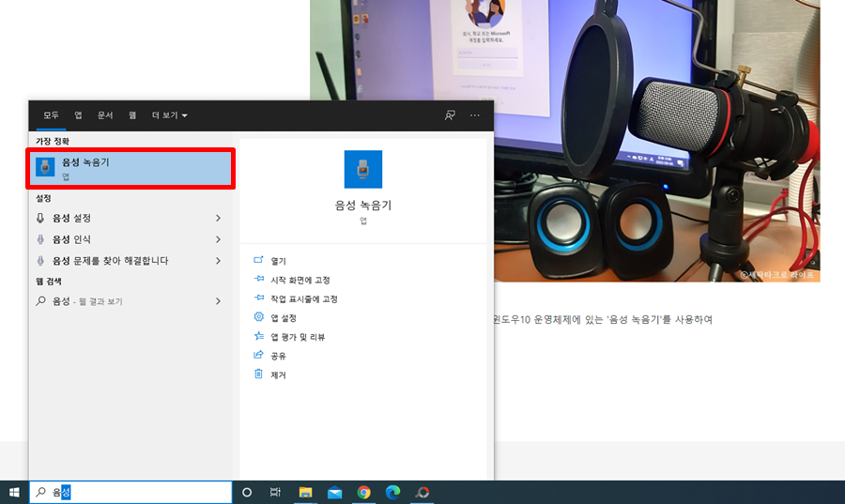This screenshot has width=845, height=504.
Task: Open File Explorer from the taskbar
Action: pyautogui.click(x=305, y=492)
